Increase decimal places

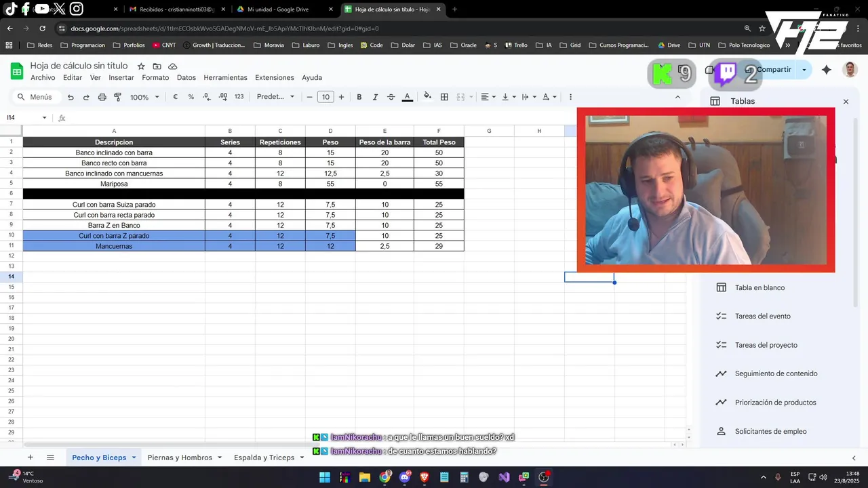pyautogui.click(x=223, y=97)
